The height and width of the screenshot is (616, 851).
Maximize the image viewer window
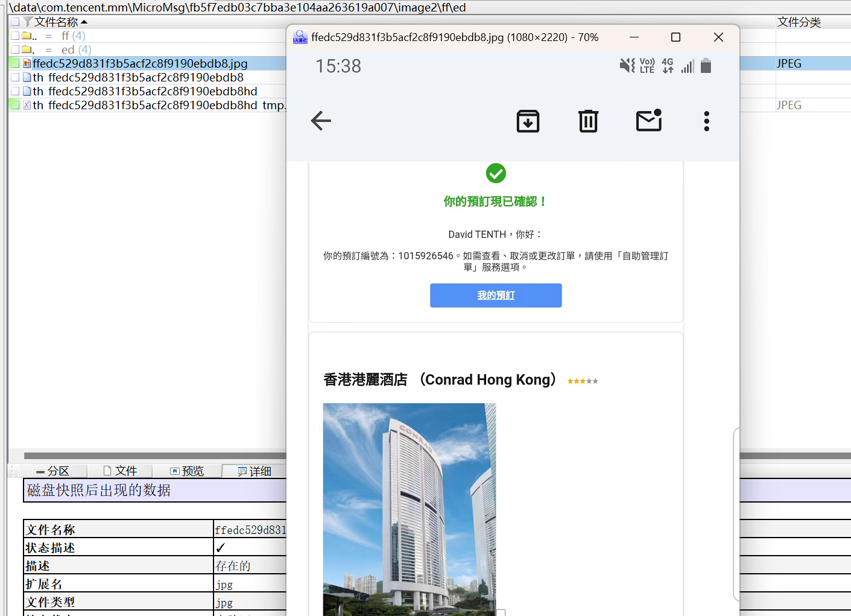tap(676, 37)
